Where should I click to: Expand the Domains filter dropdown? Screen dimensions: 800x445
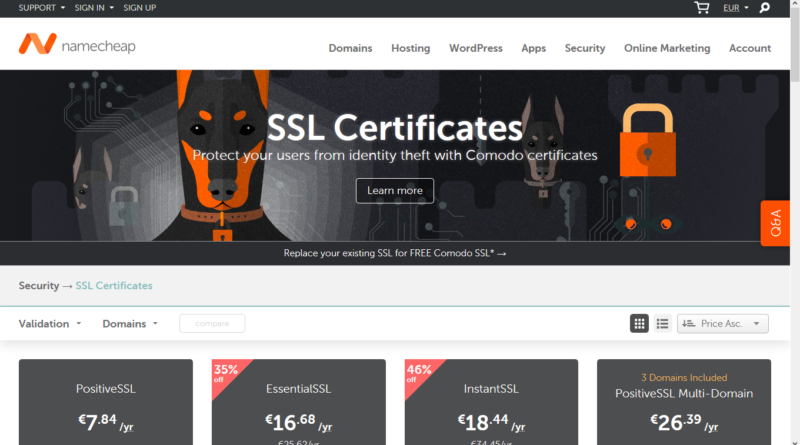130,324
